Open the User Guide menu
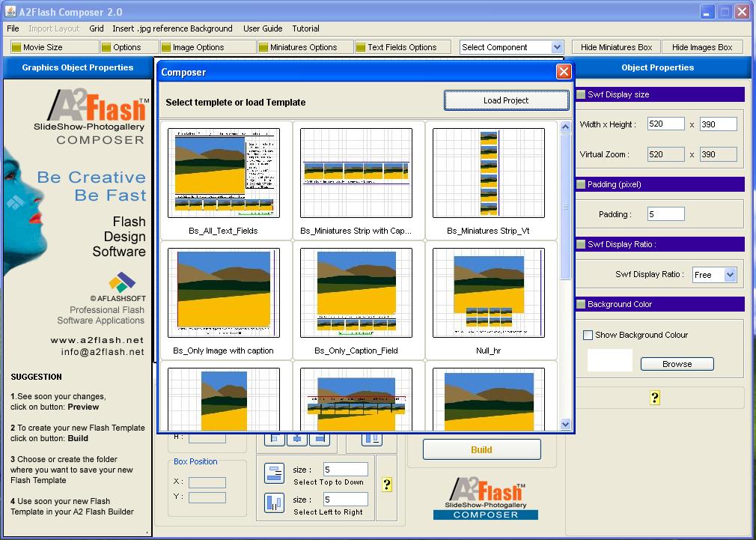This screenshot has width=756, height=540. pos(263,28)
